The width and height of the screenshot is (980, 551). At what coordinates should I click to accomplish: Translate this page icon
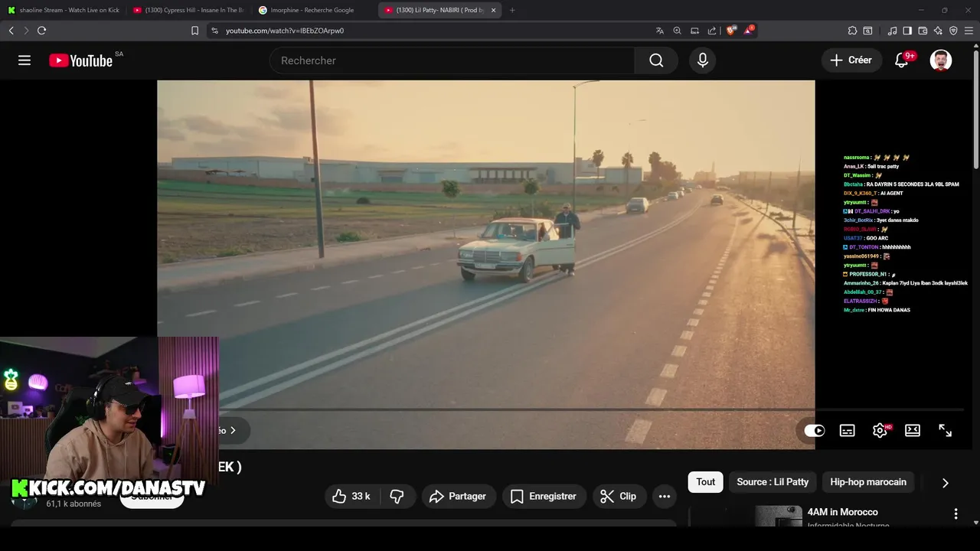660,31
